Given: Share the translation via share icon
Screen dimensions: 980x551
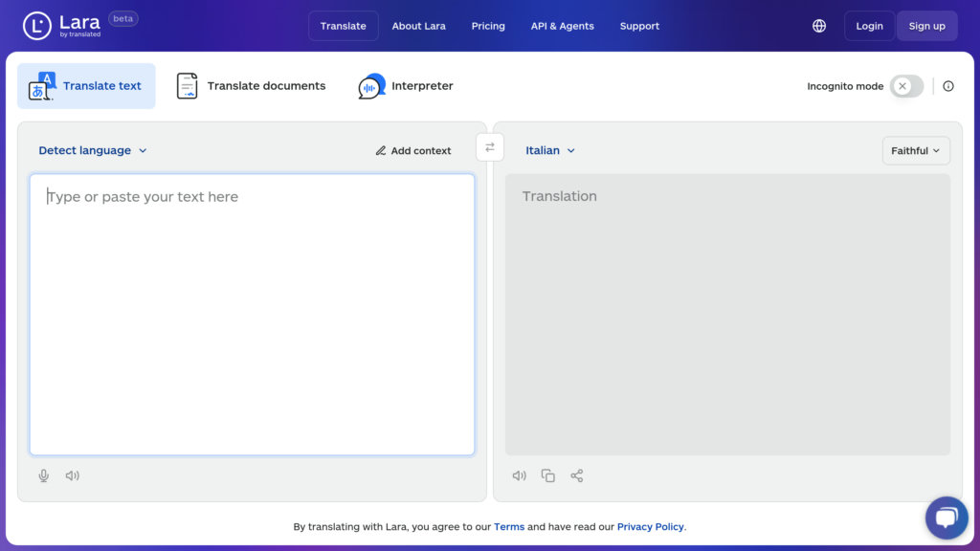Looking at the screenshot, I should (x=577, y=475).
